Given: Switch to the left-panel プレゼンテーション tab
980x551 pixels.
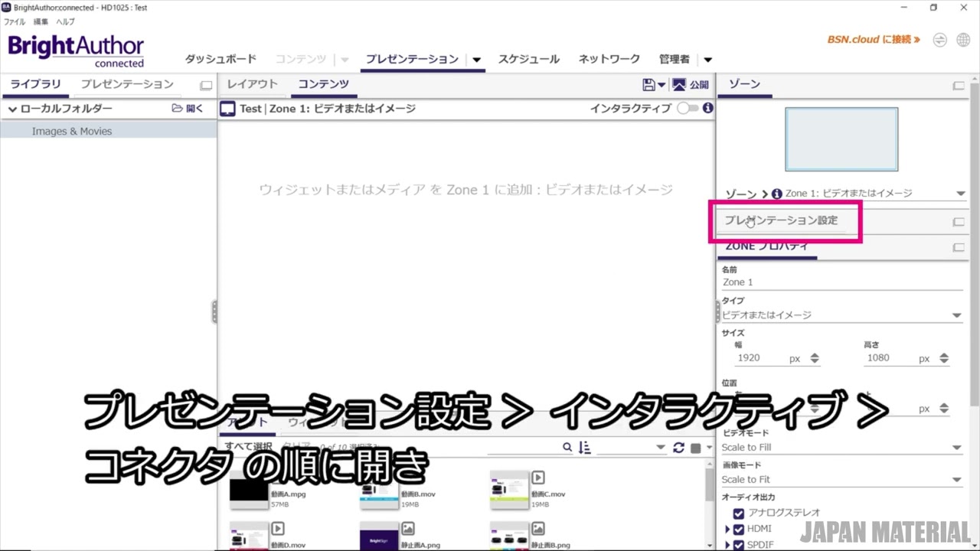Looking at the screenshot, I should click(x=127, y=84).
